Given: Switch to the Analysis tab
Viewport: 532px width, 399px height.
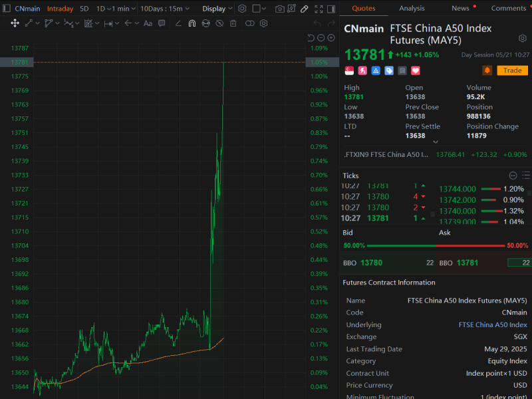Looking at the screenshot, I should [x=412, y=8].
